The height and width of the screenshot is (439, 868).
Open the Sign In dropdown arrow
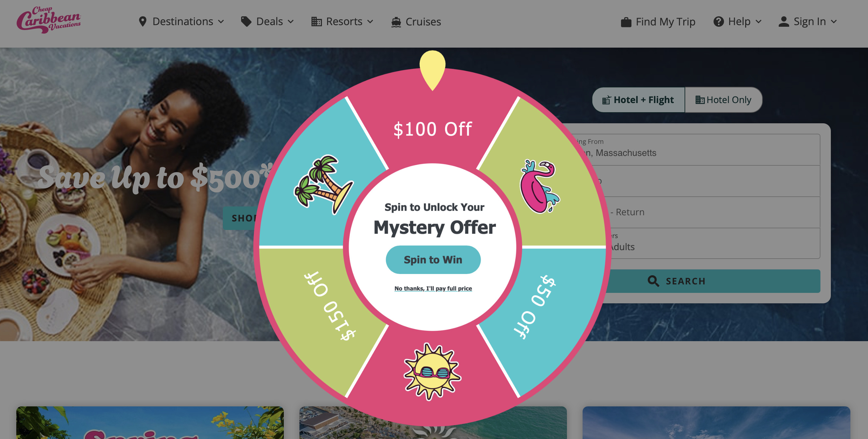tap(834, 22)
